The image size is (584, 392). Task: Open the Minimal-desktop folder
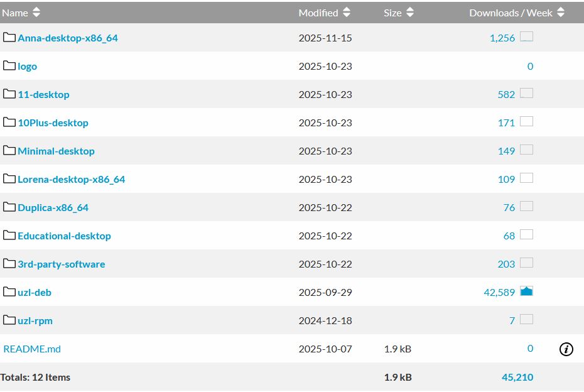(56, 151)
